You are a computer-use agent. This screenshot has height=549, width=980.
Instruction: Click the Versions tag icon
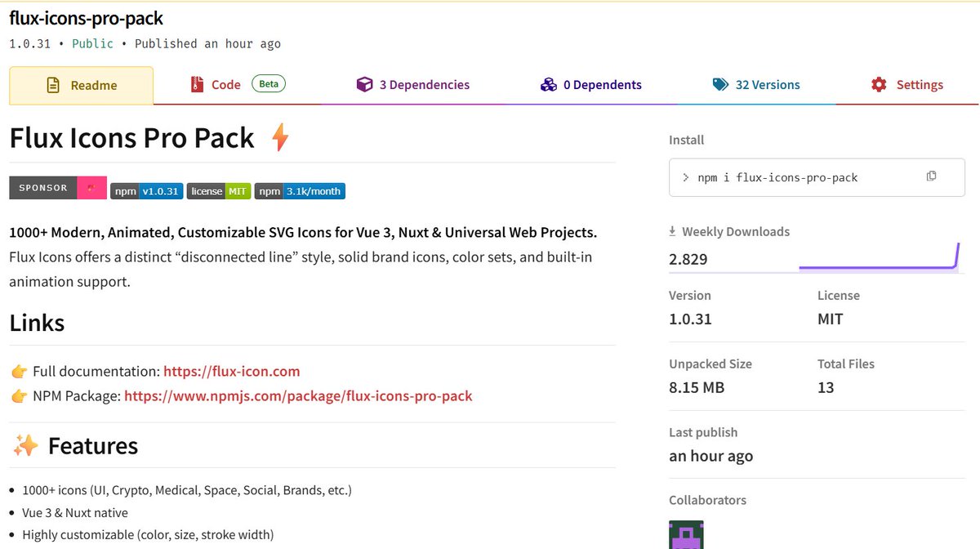point(720,84)
